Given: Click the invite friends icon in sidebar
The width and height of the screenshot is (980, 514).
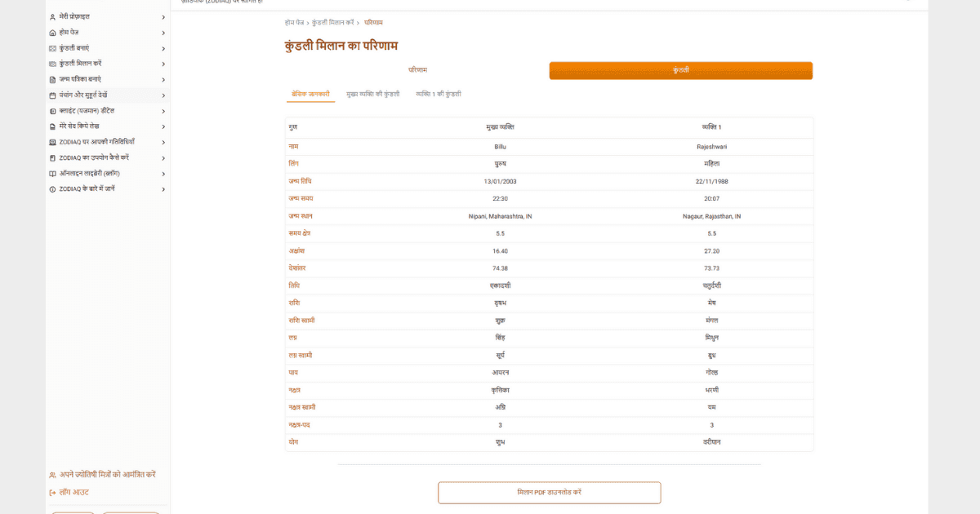Looking at the screenshot, I should pyautogui.click(x=53, y=475).
